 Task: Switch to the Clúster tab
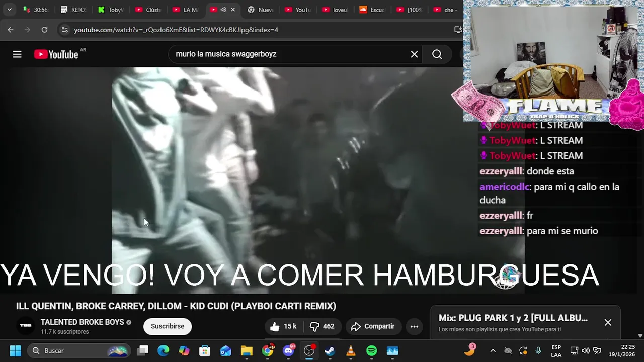148,10
